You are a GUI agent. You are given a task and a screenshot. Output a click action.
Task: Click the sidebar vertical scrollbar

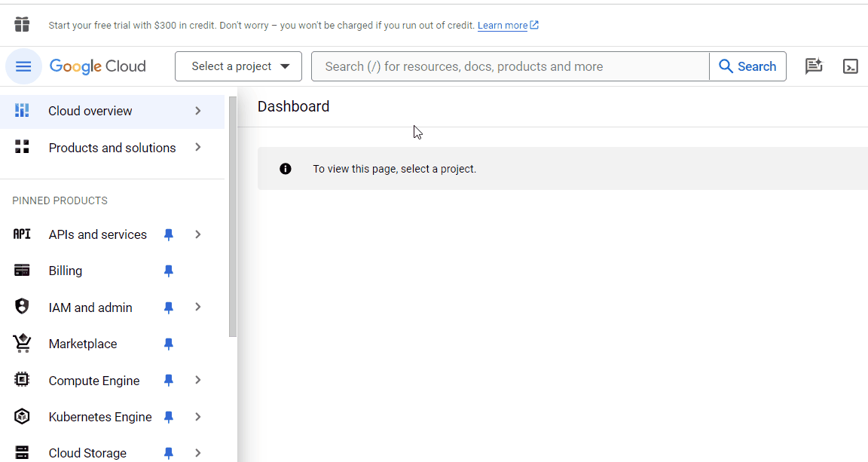(233, 216)
